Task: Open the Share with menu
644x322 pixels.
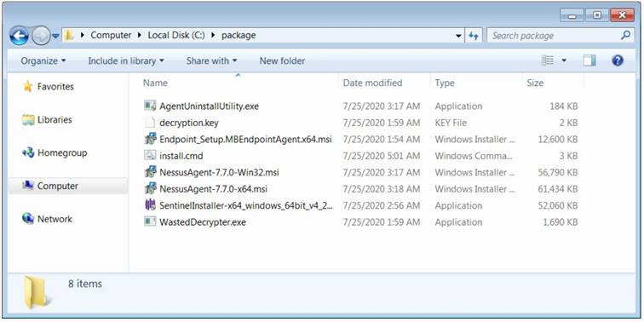Action: pyautogui.click(x=211, y=60)
